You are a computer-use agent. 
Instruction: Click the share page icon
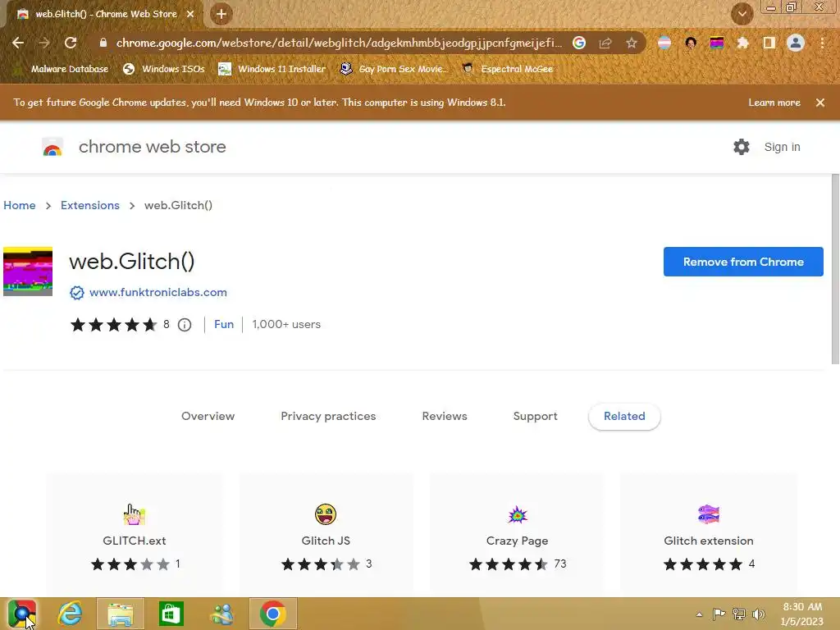click(x=605, y=43)
